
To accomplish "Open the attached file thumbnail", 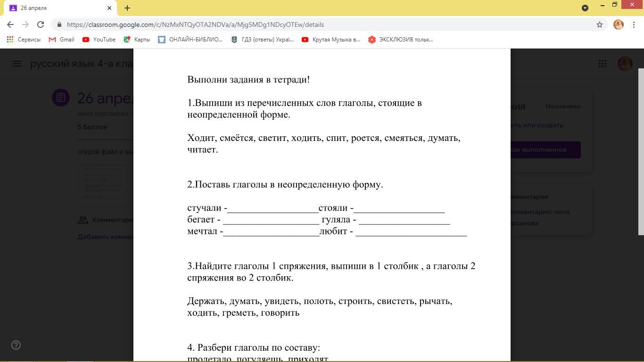I will 106,181.
